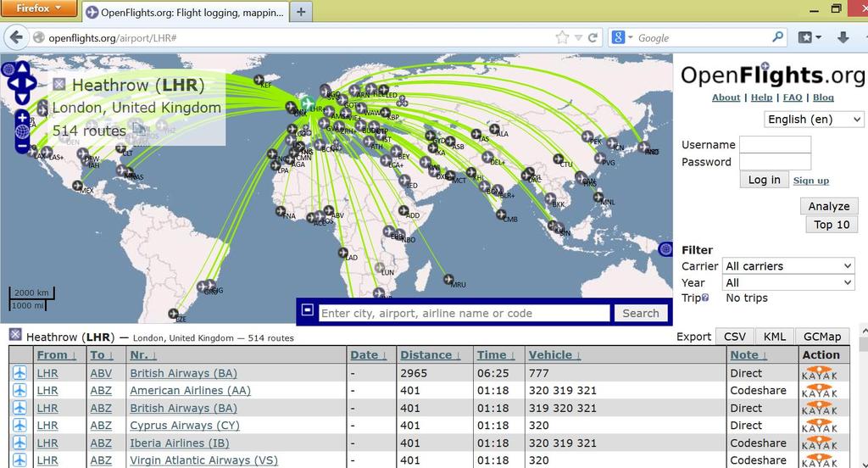
Task: Click the CTU airport marker in China
Action: (558, 159)
